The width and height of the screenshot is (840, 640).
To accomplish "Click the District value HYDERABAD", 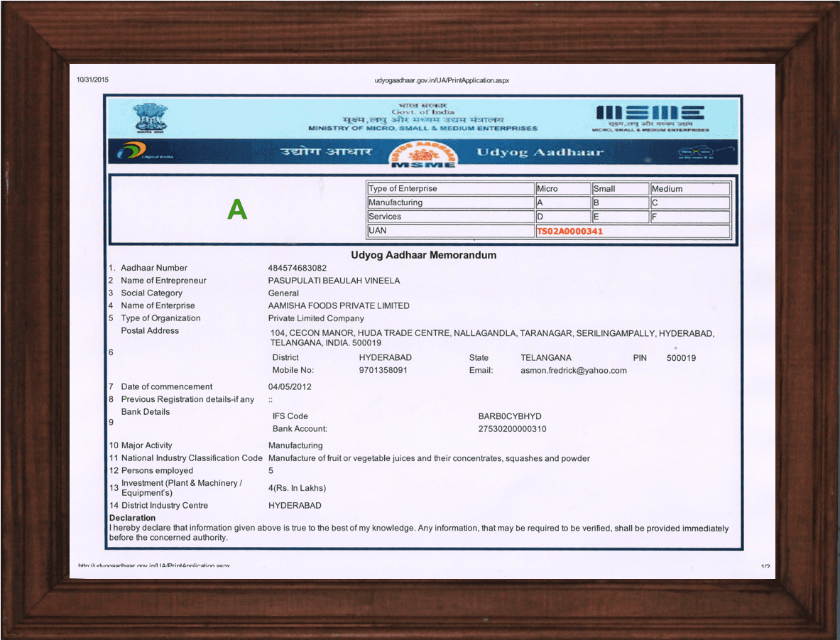I will coord(385,357).
